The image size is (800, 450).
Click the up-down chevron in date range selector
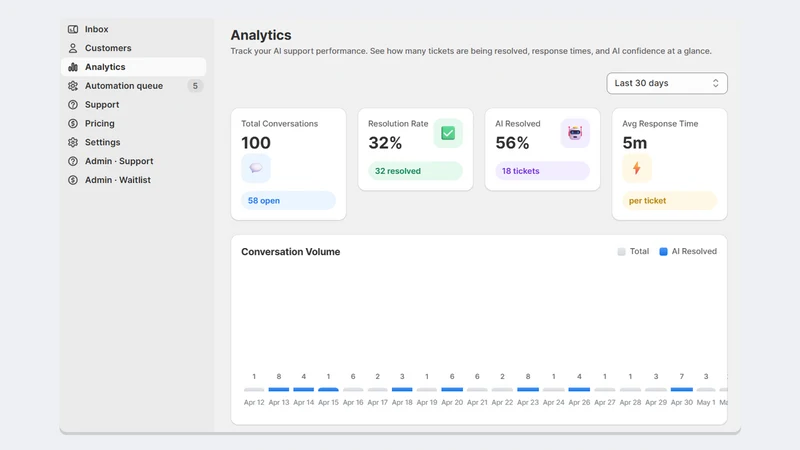coord(715,83)
